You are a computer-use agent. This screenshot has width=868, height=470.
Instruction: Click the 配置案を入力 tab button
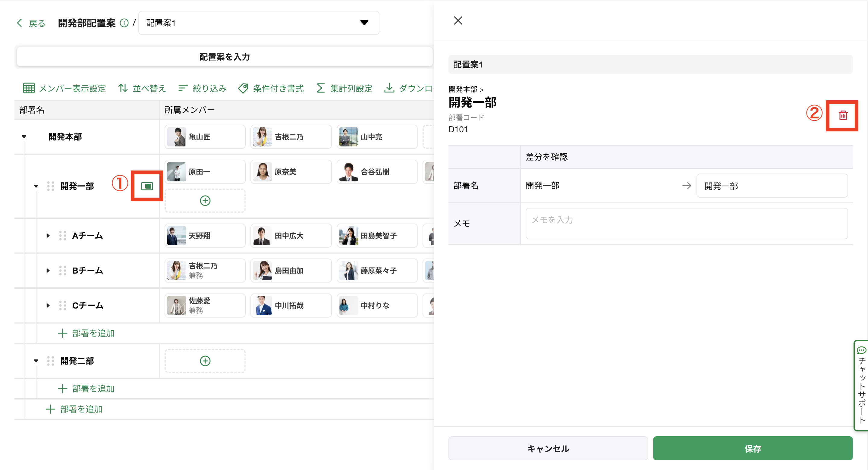pos(225,57)
